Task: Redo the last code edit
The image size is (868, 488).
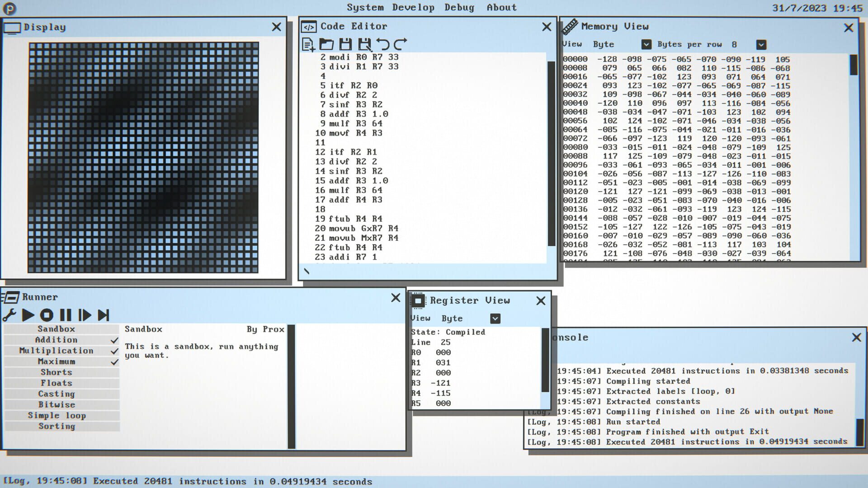Action: [x=400, y=44]
